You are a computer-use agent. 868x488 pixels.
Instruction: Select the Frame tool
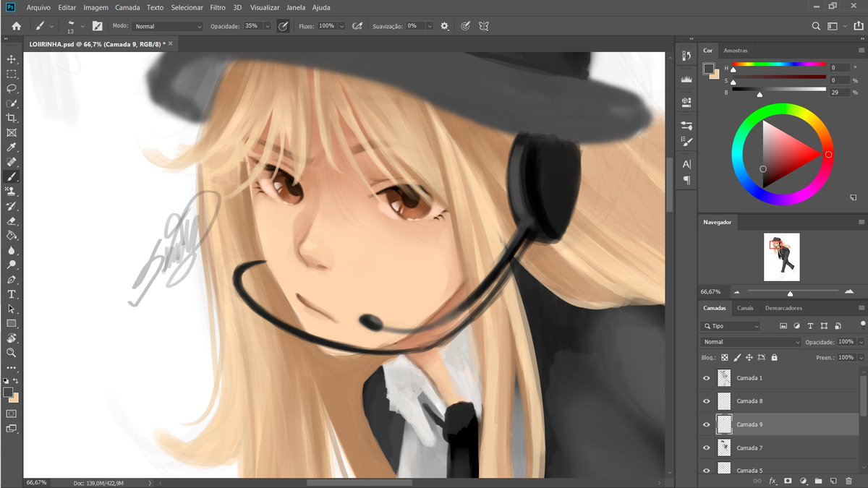12,133
